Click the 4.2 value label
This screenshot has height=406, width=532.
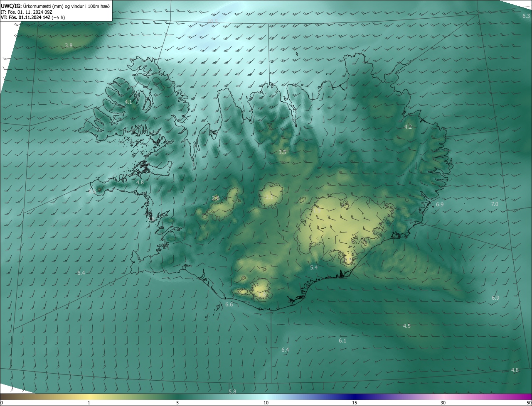408,127
